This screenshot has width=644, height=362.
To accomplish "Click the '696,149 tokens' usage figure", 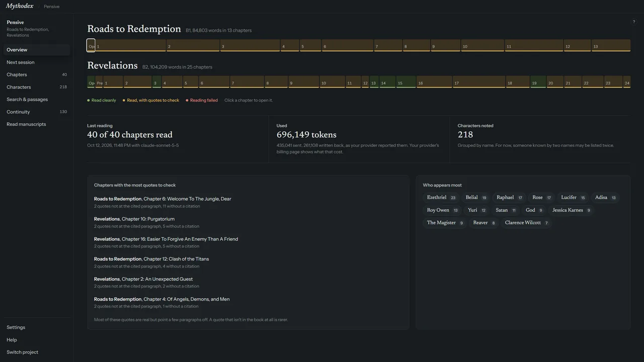I will coord(306,135).
